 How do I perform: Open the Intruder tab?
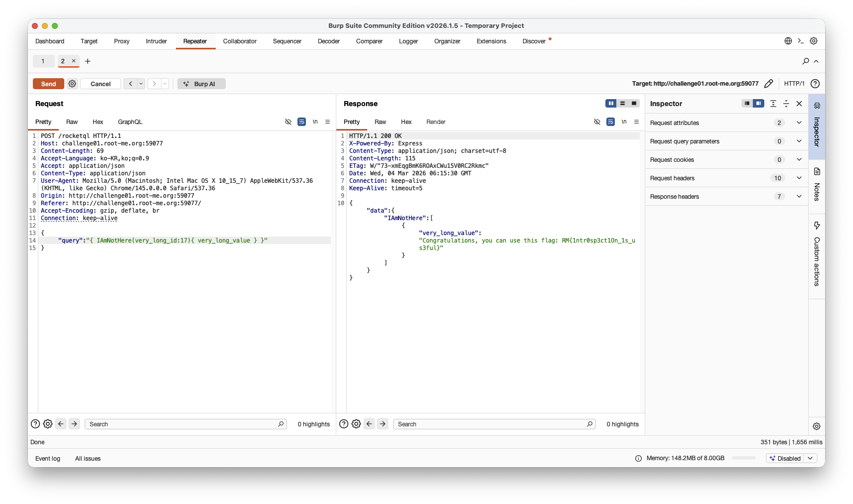pyautogui.click(x=156, y=41)
